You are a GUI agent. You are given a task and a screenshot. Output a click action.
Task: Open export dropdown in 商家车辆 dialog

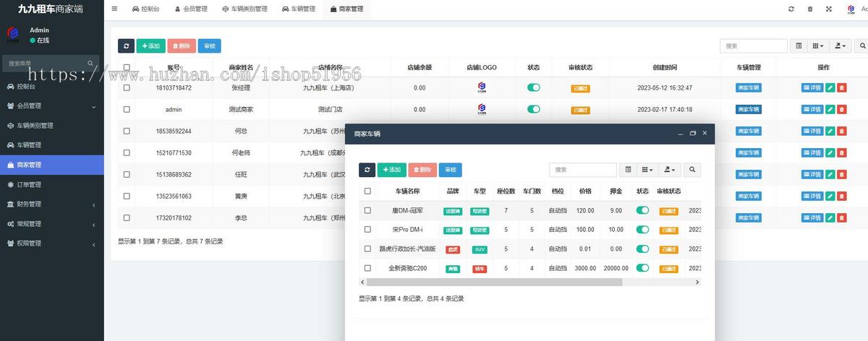(x=669, y=170)
